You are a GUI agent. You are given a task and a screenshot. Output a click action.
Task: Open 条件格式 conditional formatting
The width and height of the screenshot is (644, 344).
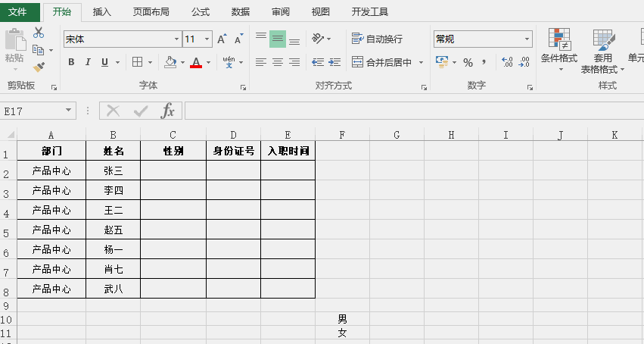pyautogui.click(x=559, y=50)
